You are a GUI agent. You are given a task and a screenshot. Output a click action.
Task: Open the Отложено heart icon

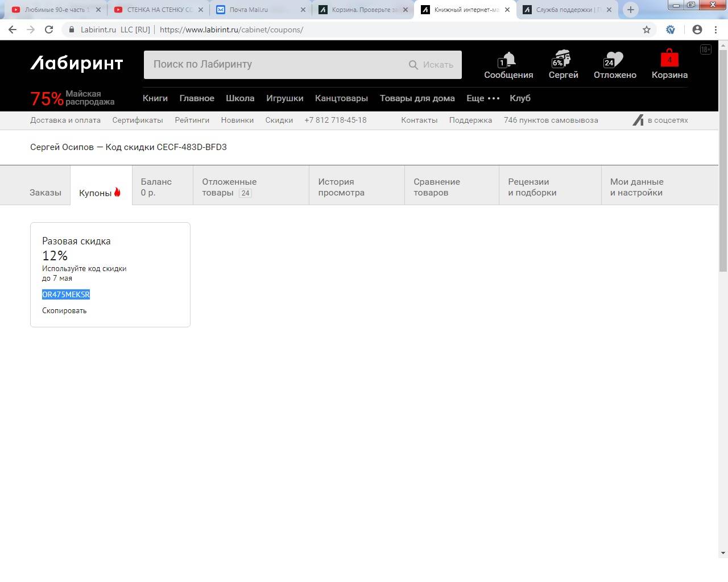pos(615,64)
